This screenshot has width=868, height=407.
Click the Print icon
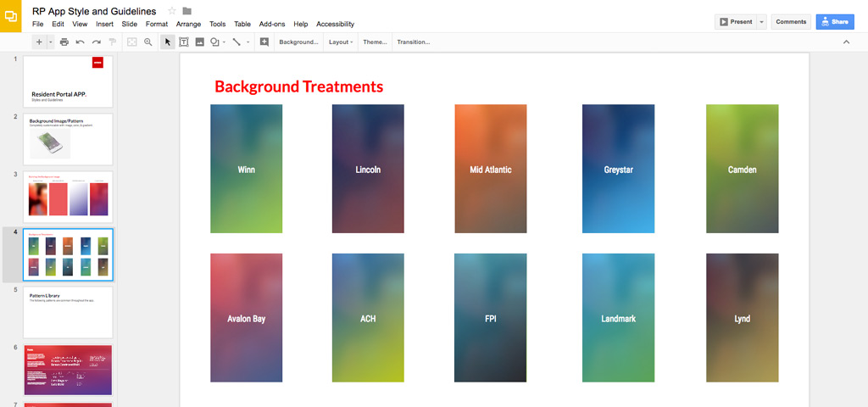64,42
